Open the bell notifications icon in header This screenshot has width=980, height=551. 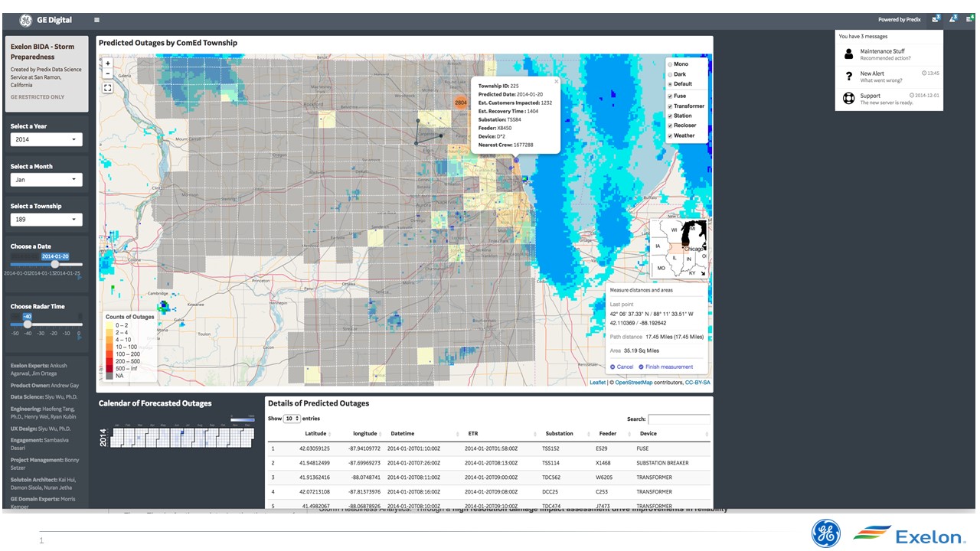coord(953,19)
